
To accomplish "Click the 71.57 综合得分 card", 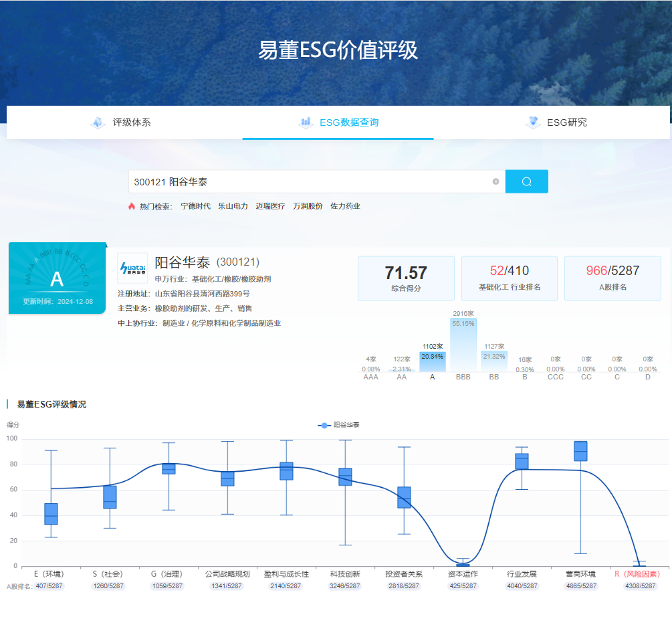I will tap(406, 278).
